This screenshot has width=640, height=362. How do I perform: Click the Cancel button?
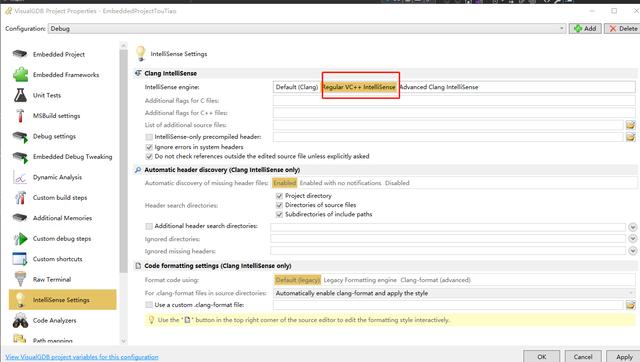[583, 356]
